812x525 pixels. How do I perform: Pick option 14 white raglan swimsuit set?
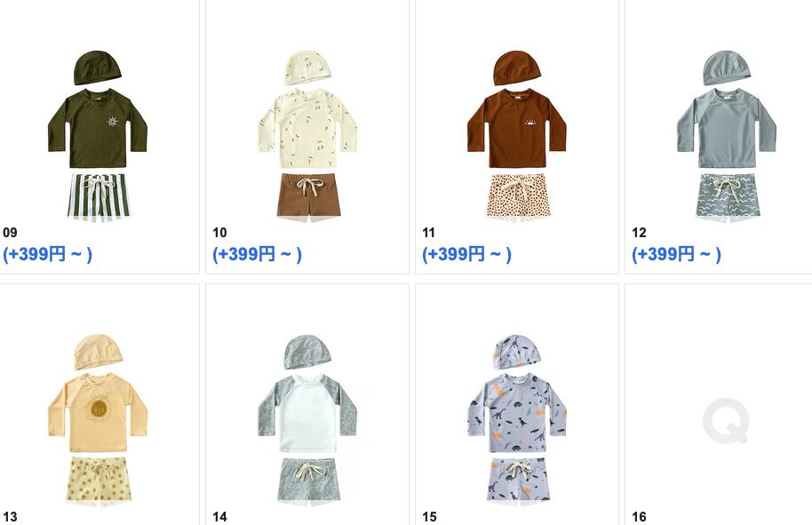pyautogui.click(x=307, y=420)
